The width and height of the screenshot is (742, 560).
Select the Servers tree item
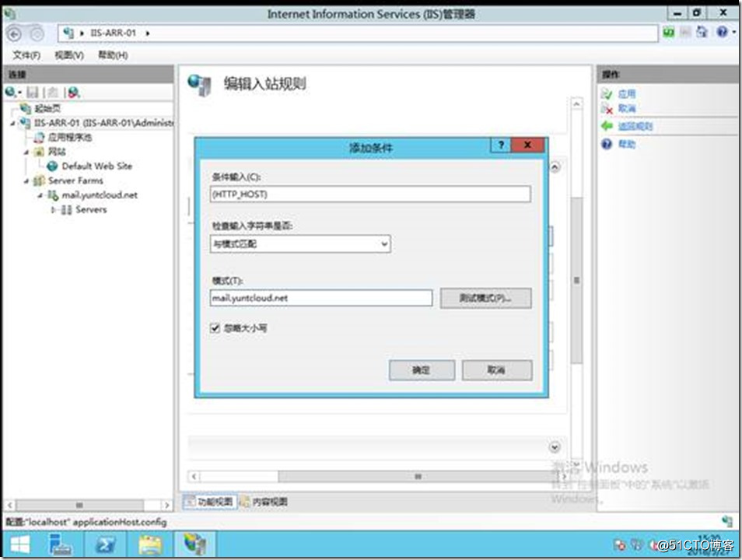point(91,210)
